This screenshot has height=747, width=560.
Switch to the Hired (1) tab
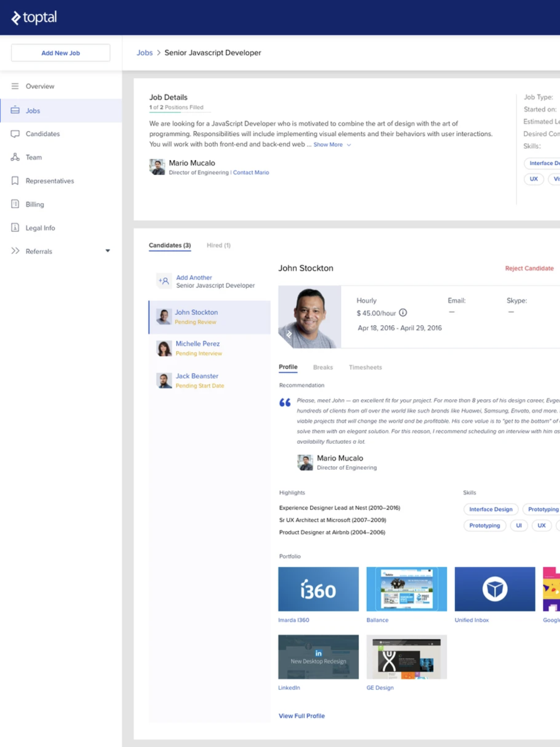click(218, 245)
